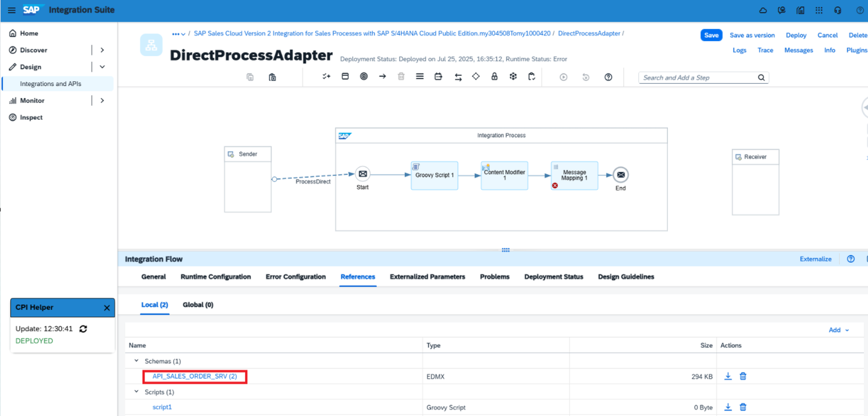868x416 pixels.
Task: Click the Externalize link
Action: [816, 259]
